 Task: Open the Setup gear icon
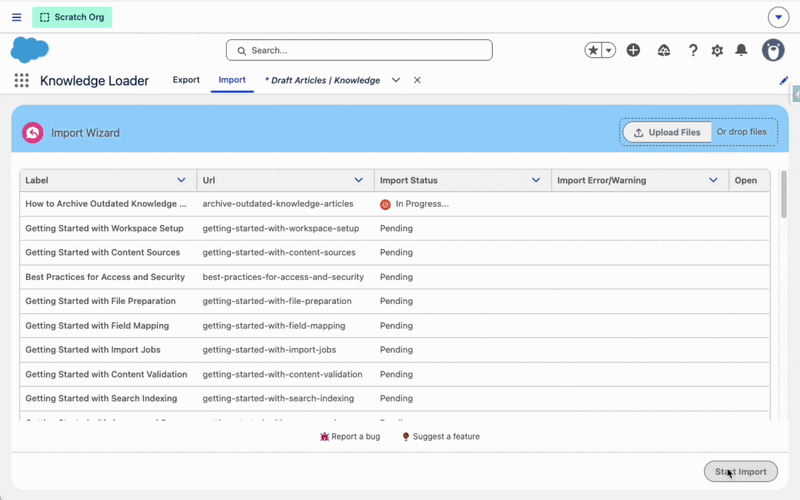pyautogui.click(x=717, y=51)
